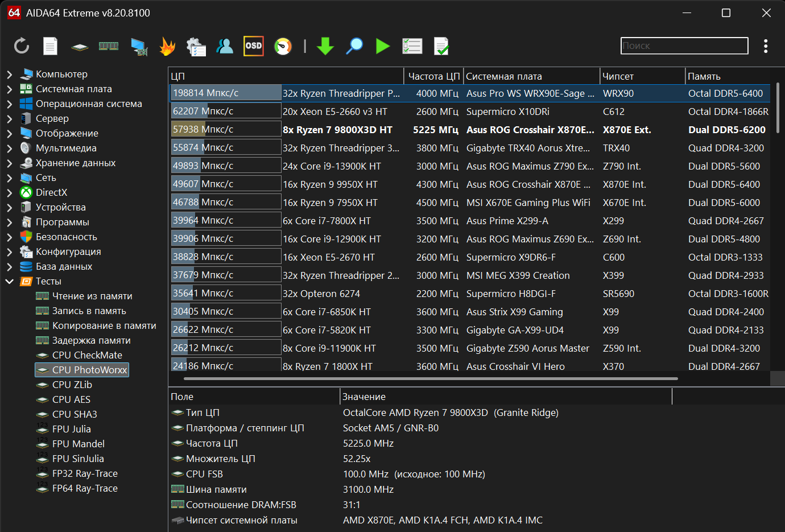Select Безопасность in the sidebar tree

click(x=66, y=237)
